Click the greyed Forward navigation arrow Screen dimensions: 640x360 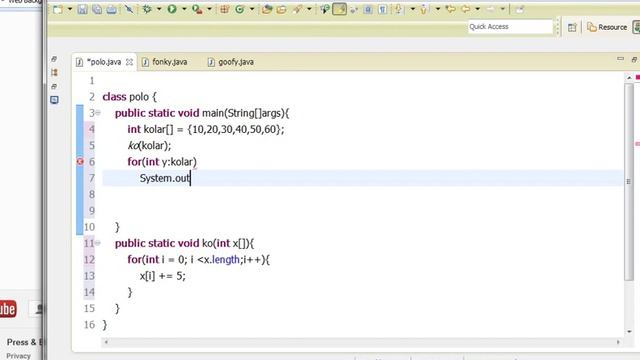click(491, 9)
